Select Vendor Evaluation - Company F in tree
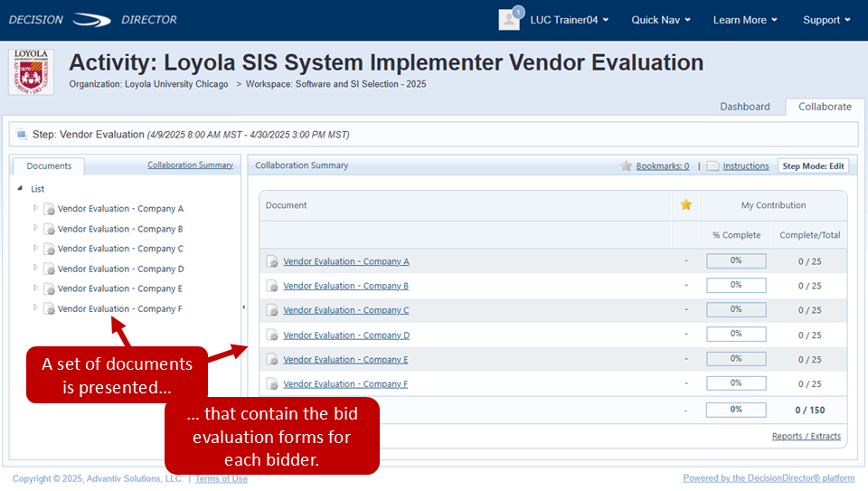 pyautogui.click(x=119, y=308)
